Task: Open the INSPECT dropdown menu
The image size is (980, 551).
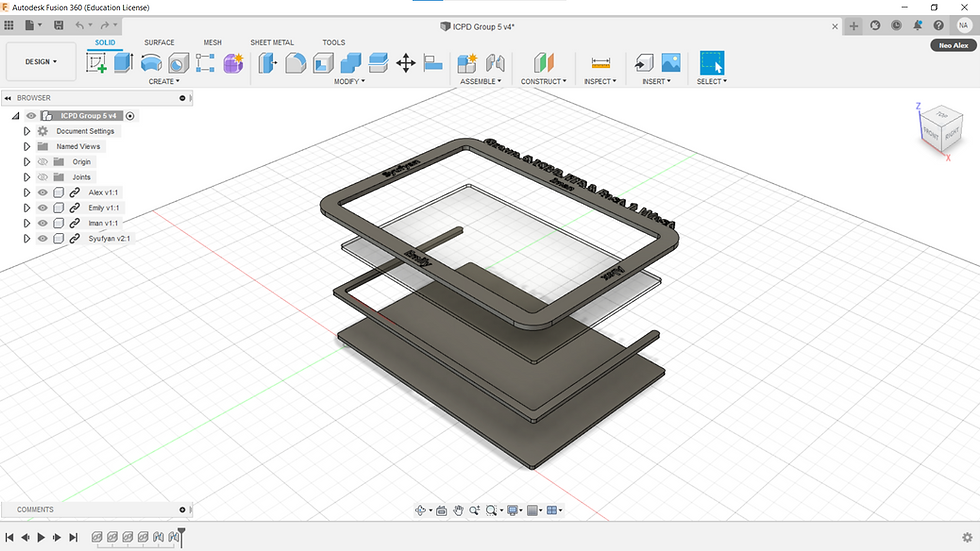Action: pos(600,81)
